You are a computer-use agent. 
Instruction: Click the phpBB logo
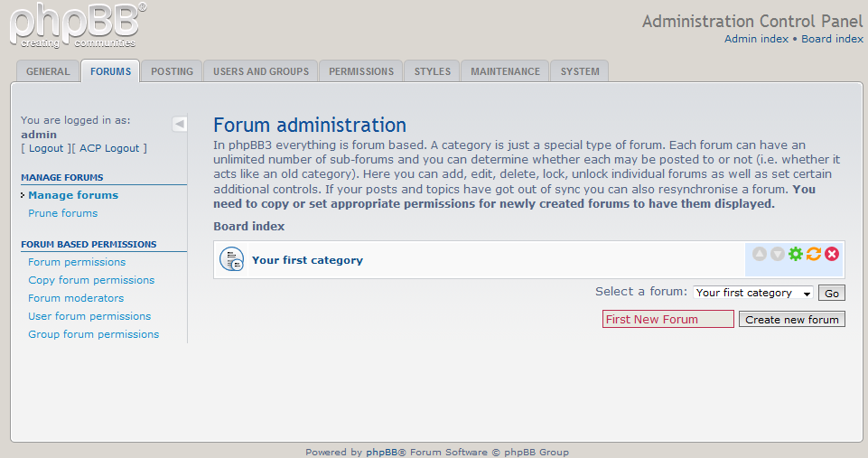tap(78, 25)
